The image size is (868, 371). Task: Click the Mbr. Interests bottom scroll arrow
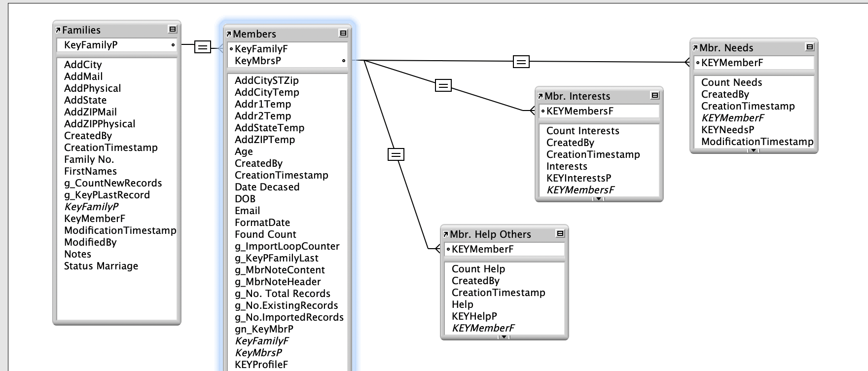[599, 199]
